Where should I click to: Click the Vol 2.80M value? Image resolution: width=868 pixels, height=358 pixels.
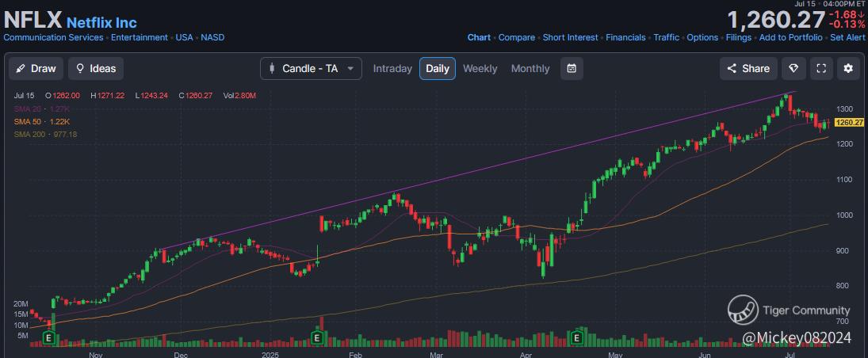click(x=239, y=96)
